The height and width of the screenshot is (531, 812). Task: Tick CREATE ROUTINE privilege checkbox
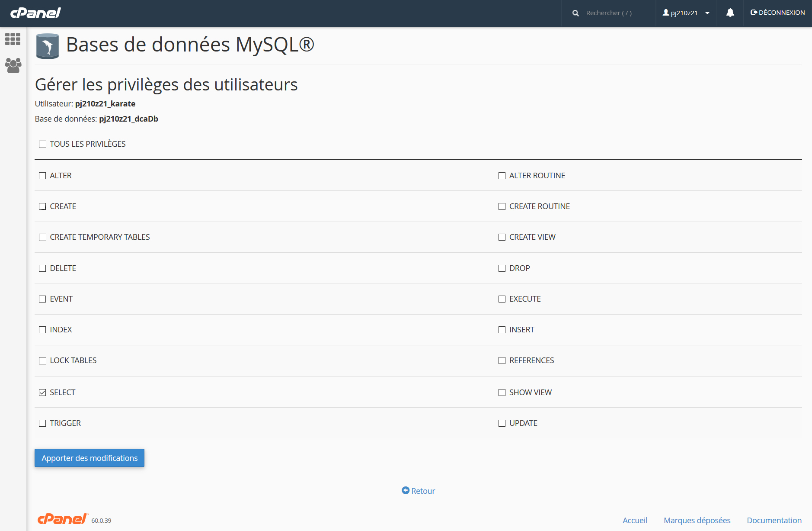pos(502,206)
